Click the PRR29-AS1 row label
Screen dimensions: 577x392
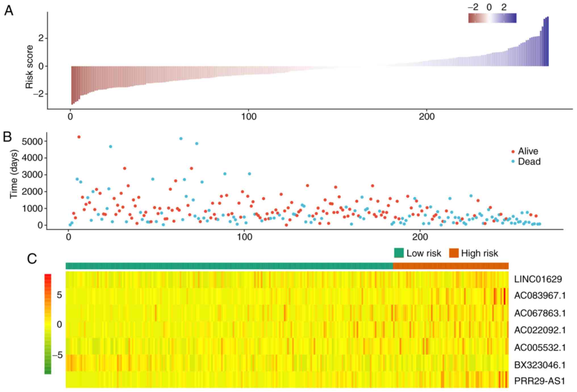tap(540, 381)
